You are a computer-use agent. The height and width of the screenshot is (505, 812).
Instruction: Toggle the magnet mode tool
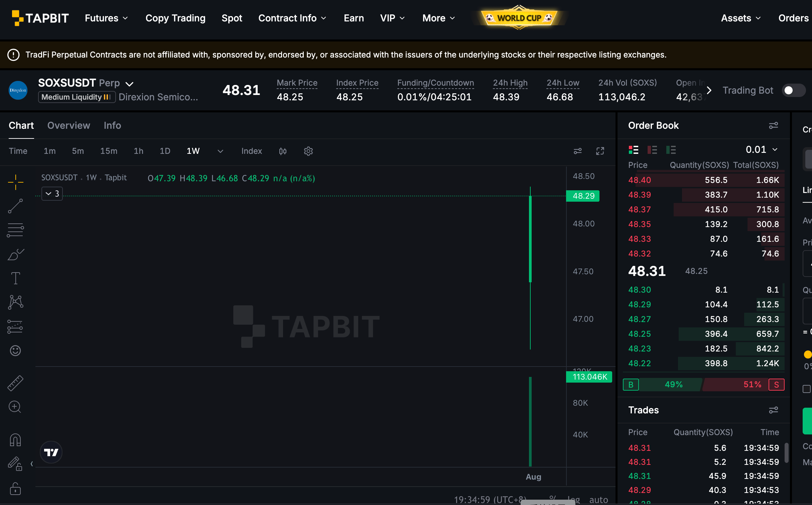[x=15, y=439]
